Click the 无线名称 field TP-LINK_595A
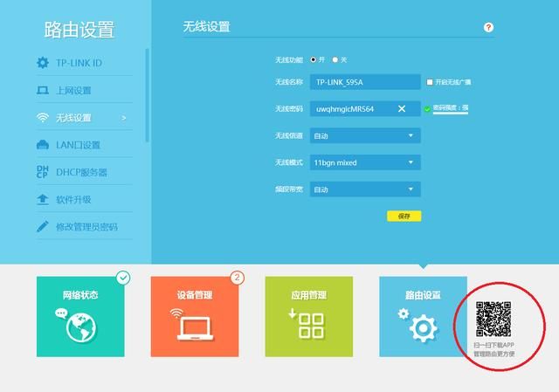Viewport: 559px width, 392px height. [x=365, y=82]
